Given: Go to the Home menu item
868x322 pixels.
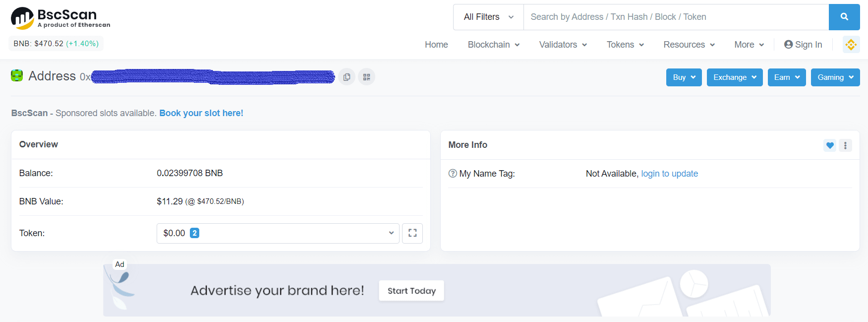Looking at the screenshot, I should pyautogui.click(x=436, y=45).
